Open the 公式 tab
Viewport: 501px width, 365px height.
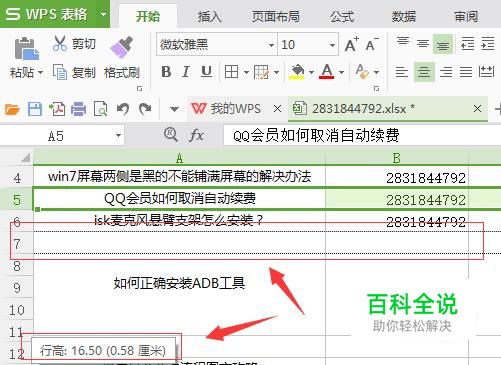tap(342, 16)
